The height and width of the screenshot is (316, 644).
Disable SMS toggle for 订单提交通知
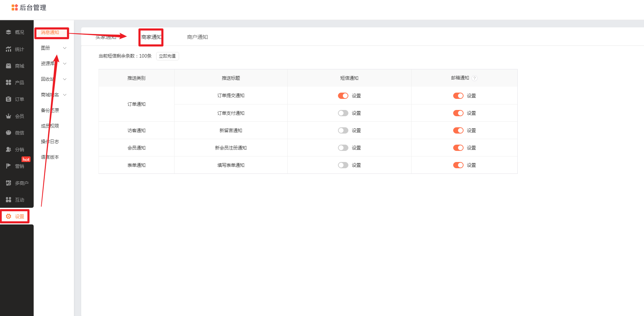[343, 96]
